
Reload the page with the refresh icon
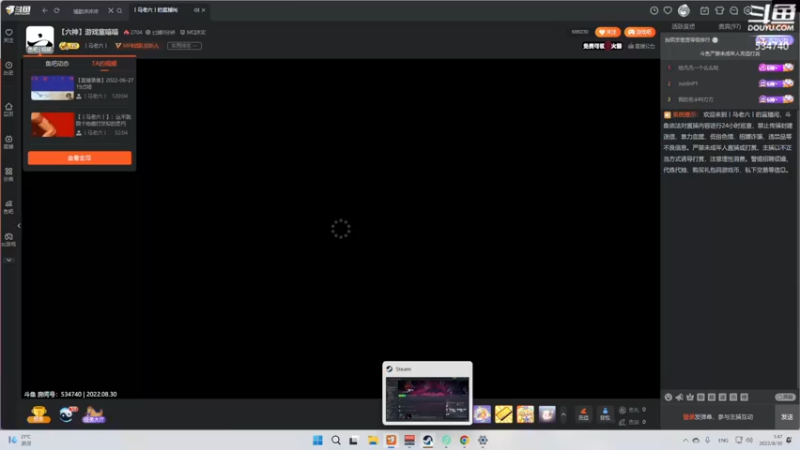coord(57,10)
